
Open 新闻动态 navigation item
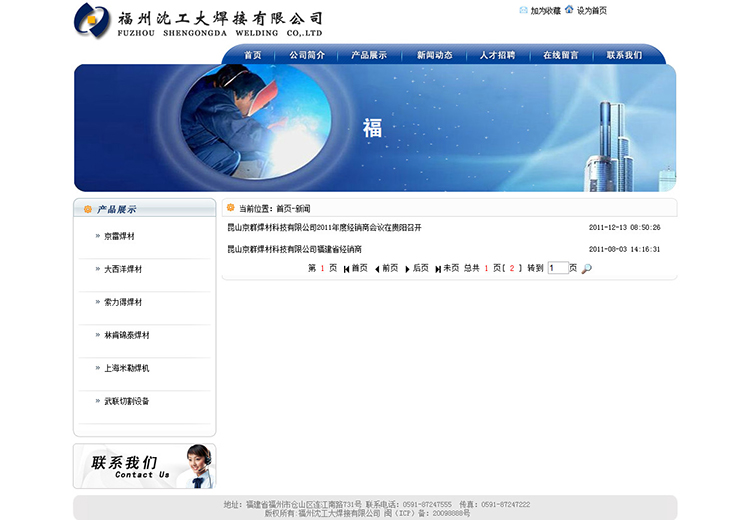click(434, 55)
